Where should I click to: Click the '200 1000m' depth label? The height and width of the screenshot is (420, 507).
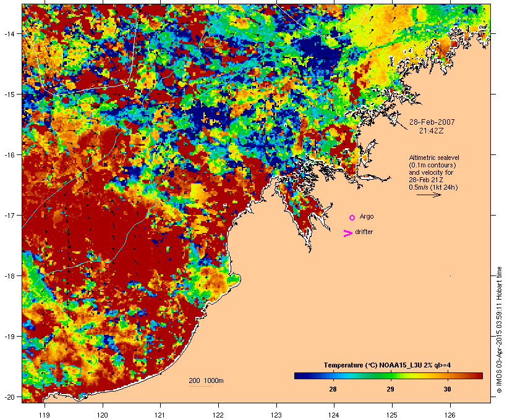206,380
